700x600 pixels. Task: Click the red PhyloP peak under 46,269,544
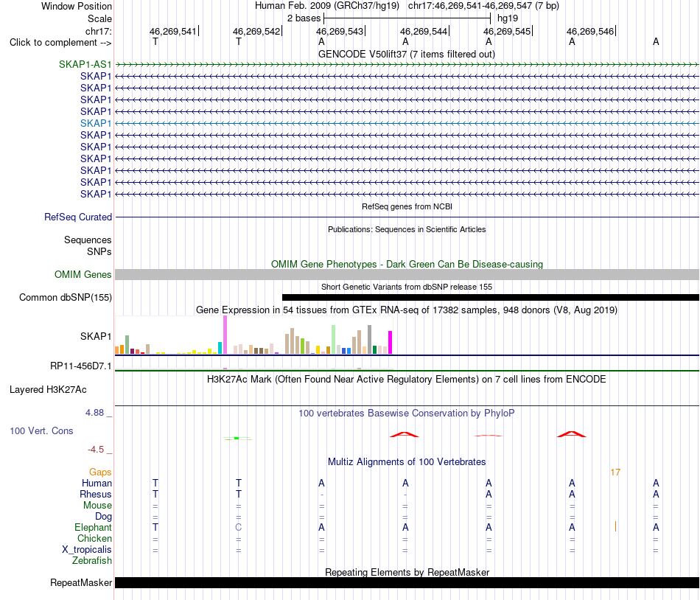[405, 434]
